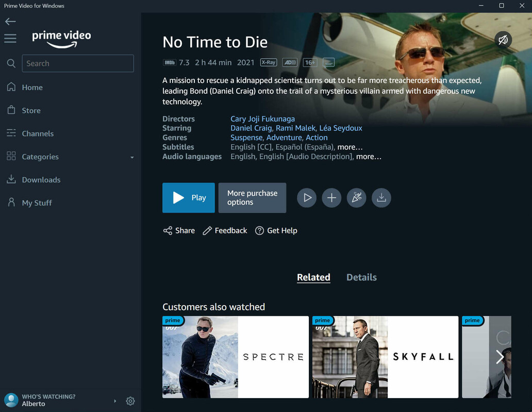This screenshot has width=532, height=412.
Task: Open the Skyfall movie thumbnail
Action: (385, 357)
